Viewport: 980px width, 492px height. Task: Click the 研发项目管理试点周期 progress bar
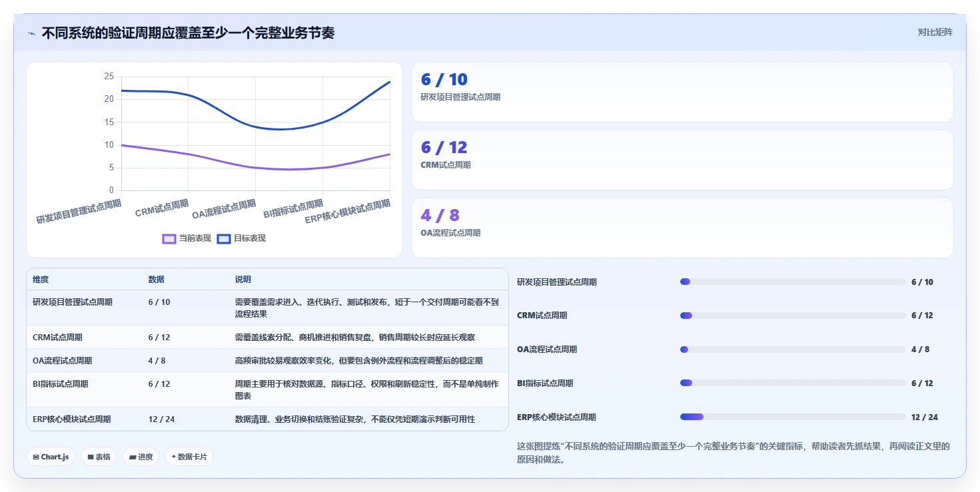(793, 282)
